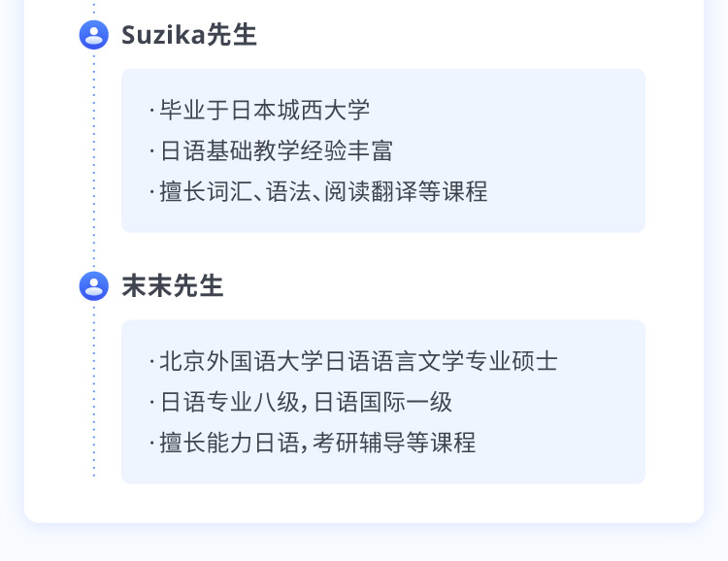Click the line 日语基础教学经验丰富
The height and width of the screenshot is (561, 728).
point(276,150)
